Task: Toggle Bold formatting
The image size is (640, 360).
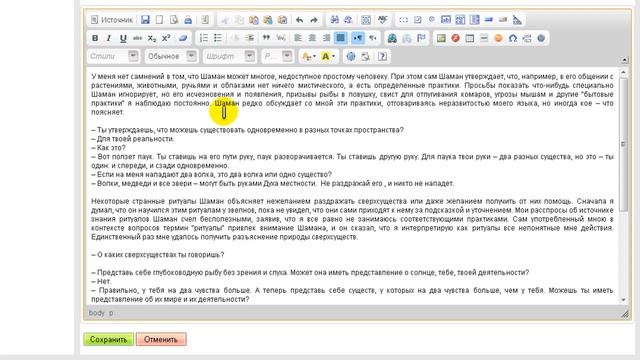Action: 95,38
